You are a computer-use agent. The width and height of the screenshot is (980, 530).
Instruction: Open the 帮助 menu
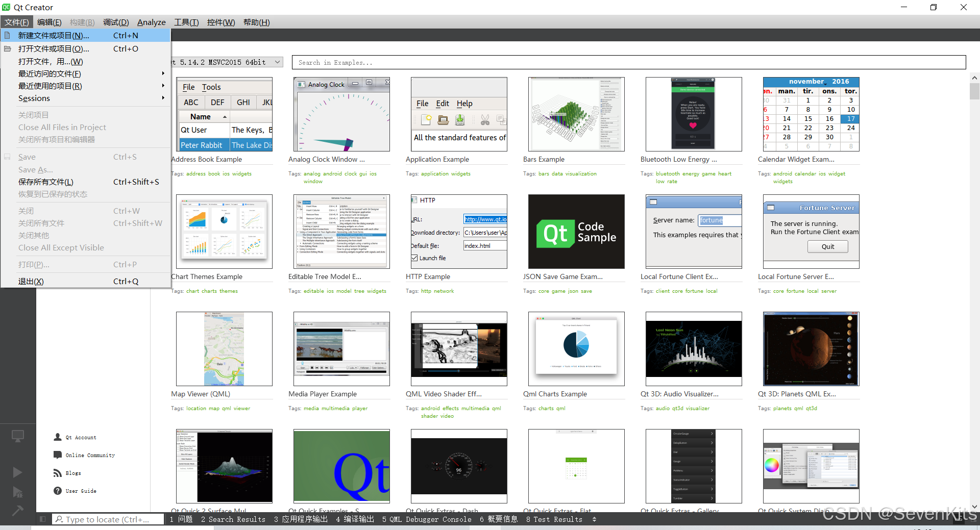(256, 22)
